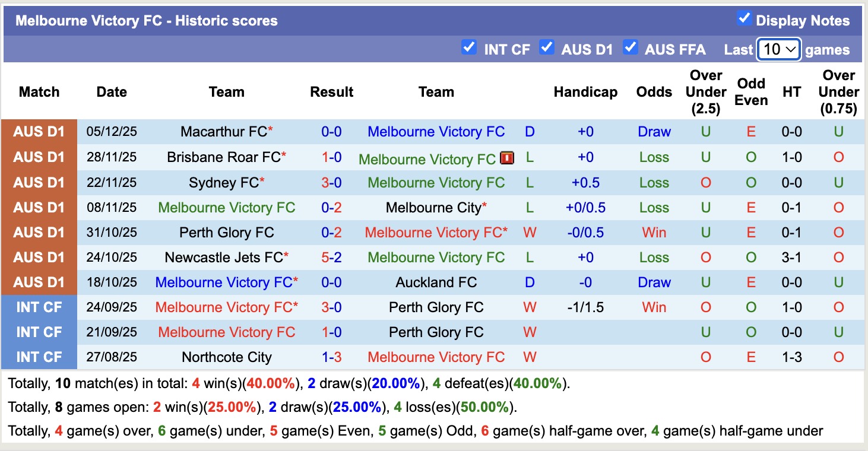Disable the AUS D1 filter checkbox
The image size is (868, 451).
546,46
